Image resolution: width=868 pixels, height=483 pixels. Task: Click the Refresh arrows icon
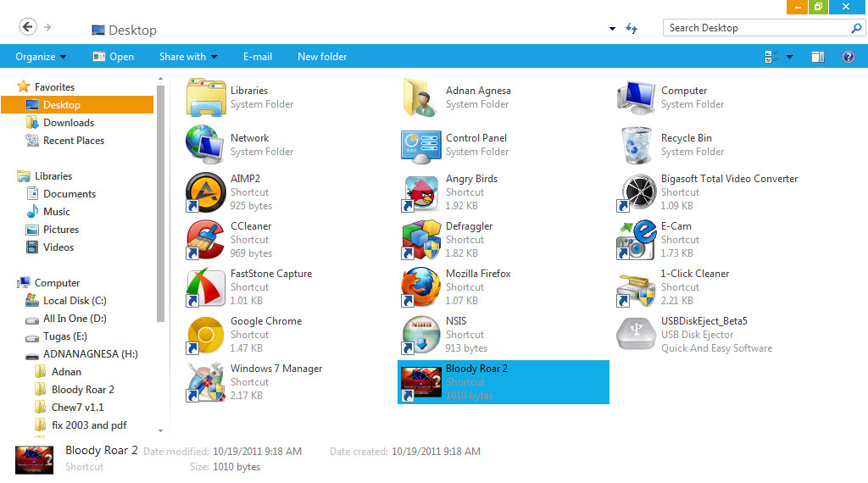(632, 28)
